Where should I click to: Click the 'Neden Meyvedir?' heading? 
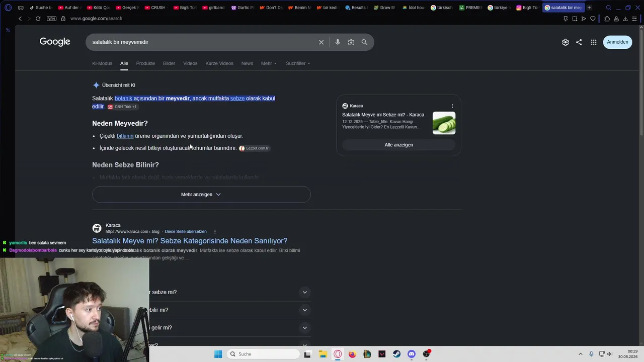pyautogui.click(x=120, y=124)
